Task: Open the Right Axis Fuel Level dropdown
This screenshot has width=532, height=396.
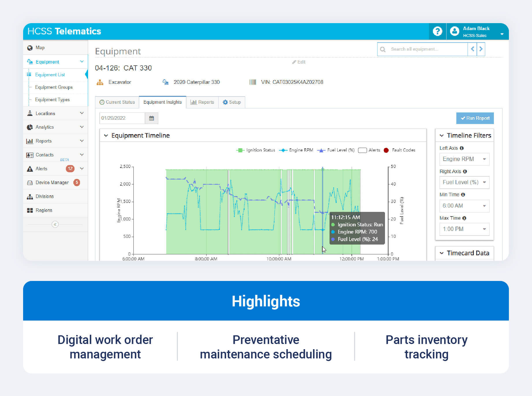Action: click(x=464, y=182)
